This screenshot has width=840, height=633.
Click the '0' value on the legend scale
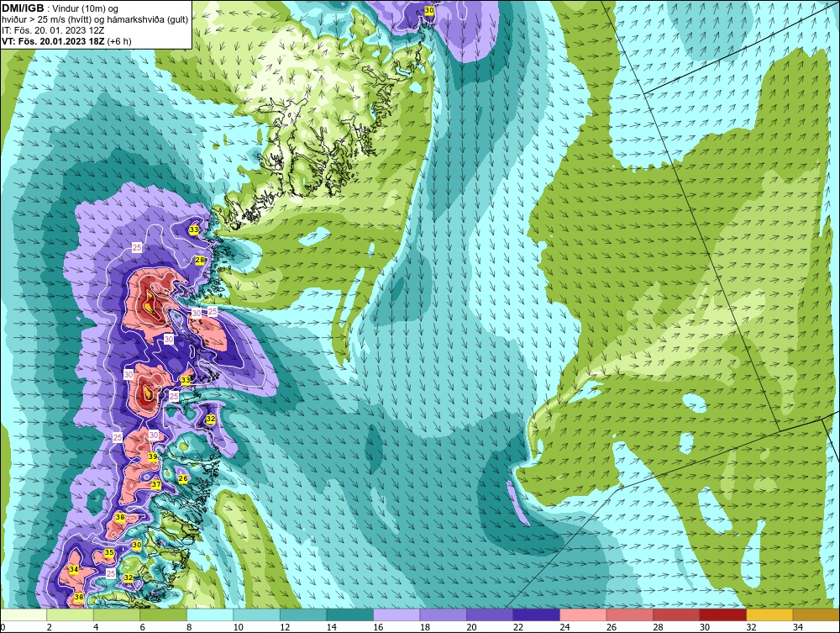click(x=3, y=627)
